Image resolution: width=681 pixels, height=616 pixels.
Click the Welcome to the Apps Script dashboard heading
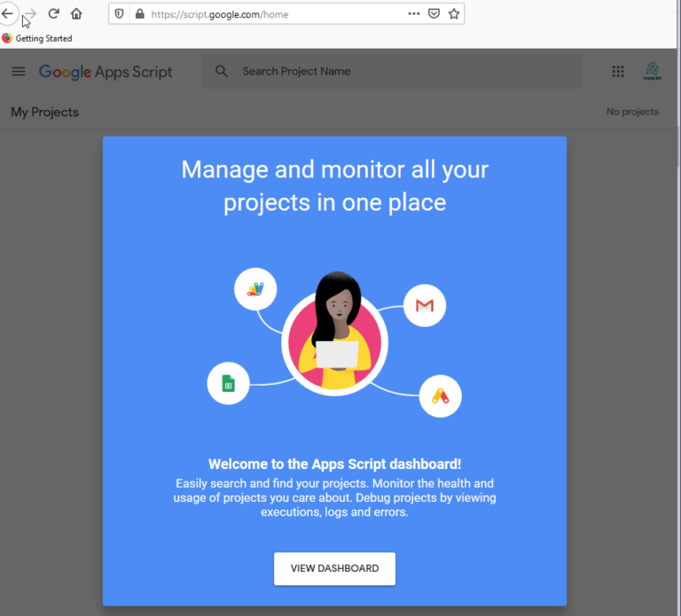pyautogui.click(x=335, y=464)
